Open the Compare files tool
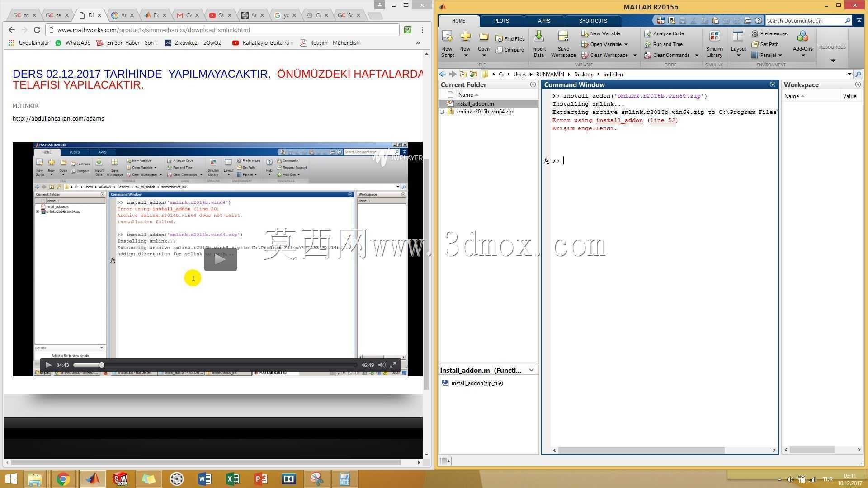 pos(510,50)
